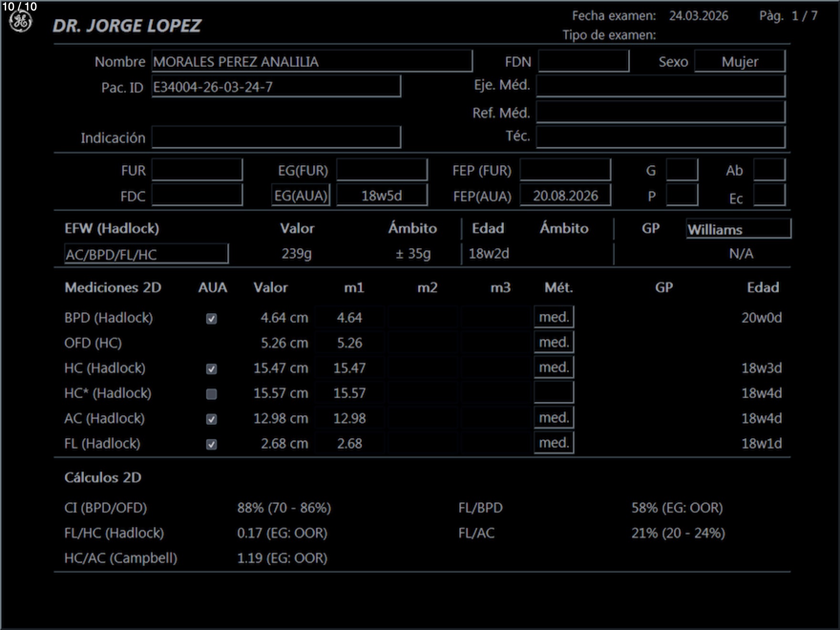Click the Nombre patient name field
The height and width of the screenshot is (630, 840).
pos(312,62)
